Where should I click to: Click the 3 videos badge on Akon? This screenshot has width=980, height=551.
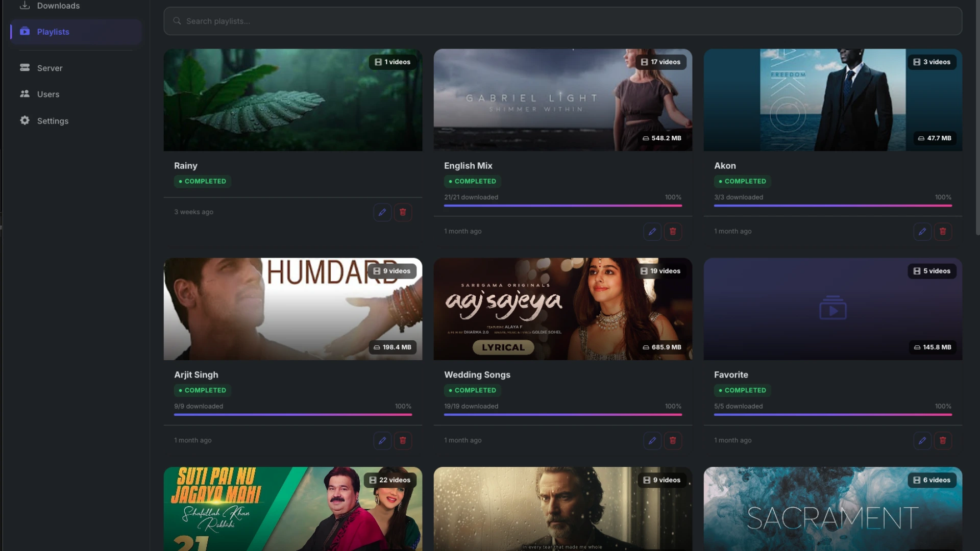[932, 62]
